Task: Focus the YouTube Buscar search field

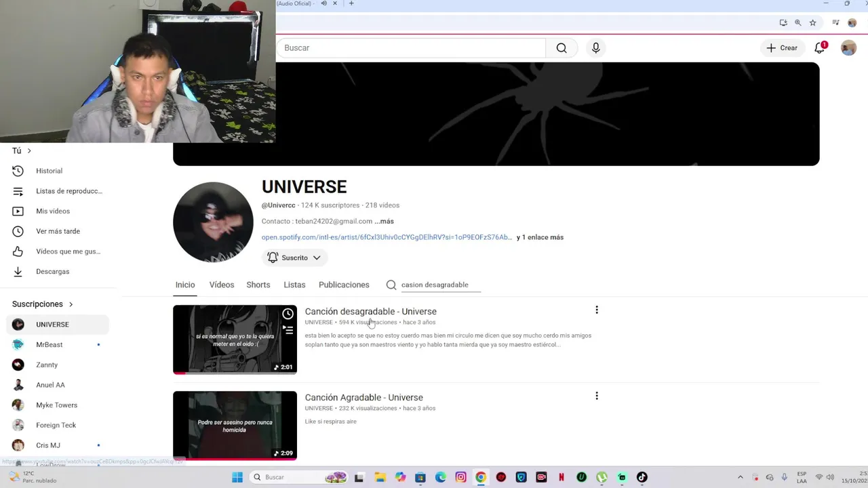Action: point(411,48)
